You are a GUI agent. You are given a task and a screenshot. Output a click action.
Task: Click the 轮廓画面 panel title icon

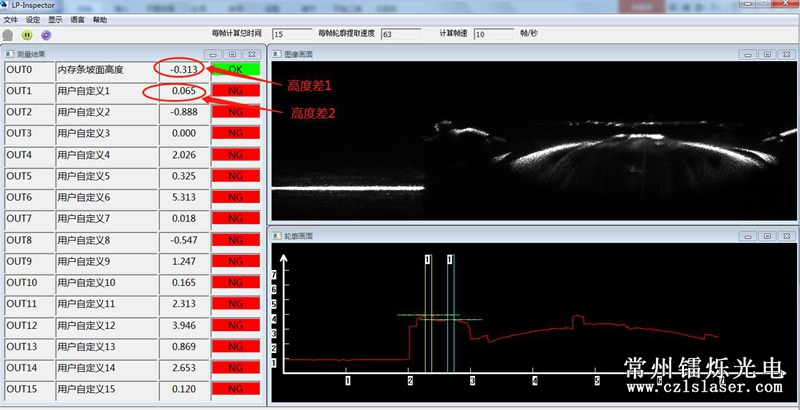tap(277, 235)
